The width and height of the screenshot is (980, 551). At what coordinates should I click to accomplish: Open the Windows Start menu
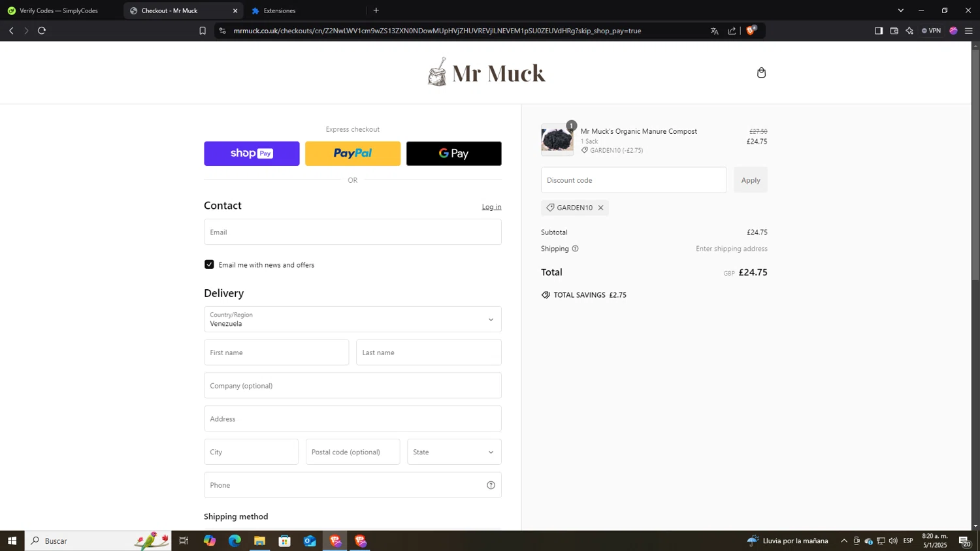pos(12,541)
